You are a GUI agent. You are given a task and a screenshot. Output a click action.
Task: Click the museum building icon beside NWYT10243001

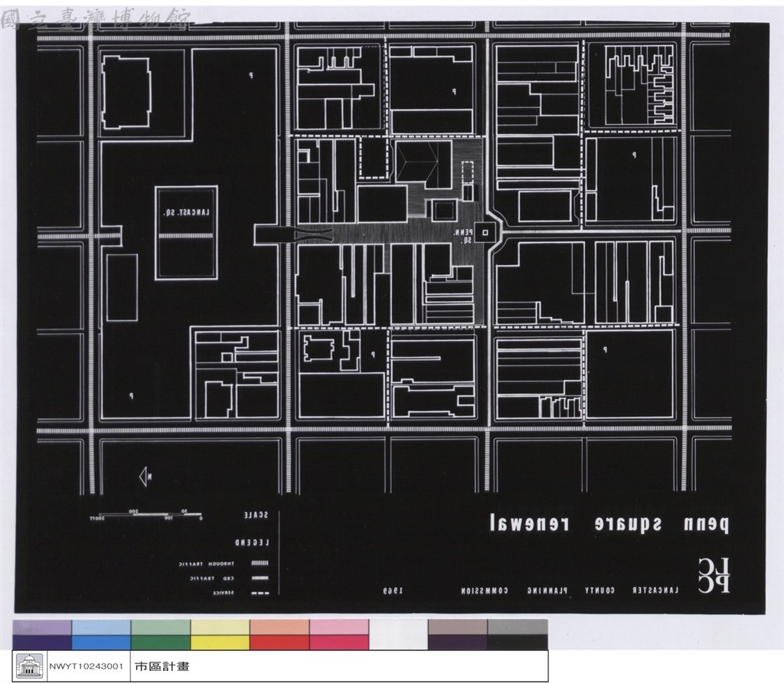[x=30, y=666]
